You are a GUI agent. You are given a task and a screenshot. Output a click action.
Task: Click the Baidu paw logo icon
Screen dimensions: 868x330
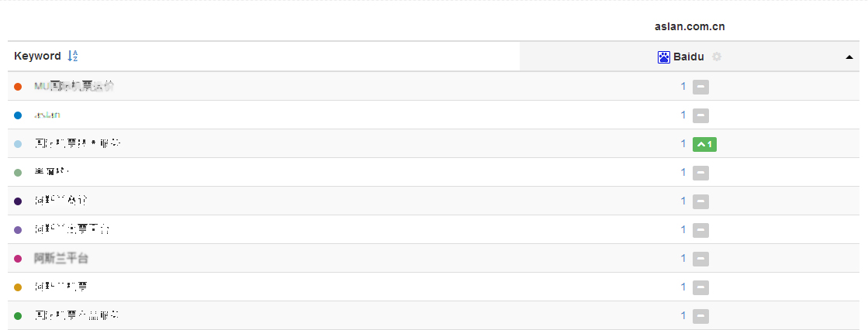[x=663, y=57]
